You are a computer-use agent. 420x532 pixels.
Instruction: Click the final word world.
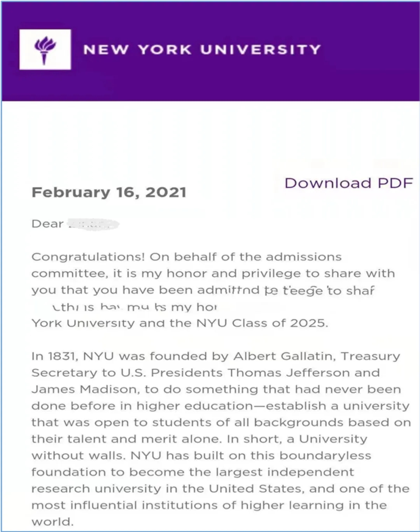tap(52, 521)
